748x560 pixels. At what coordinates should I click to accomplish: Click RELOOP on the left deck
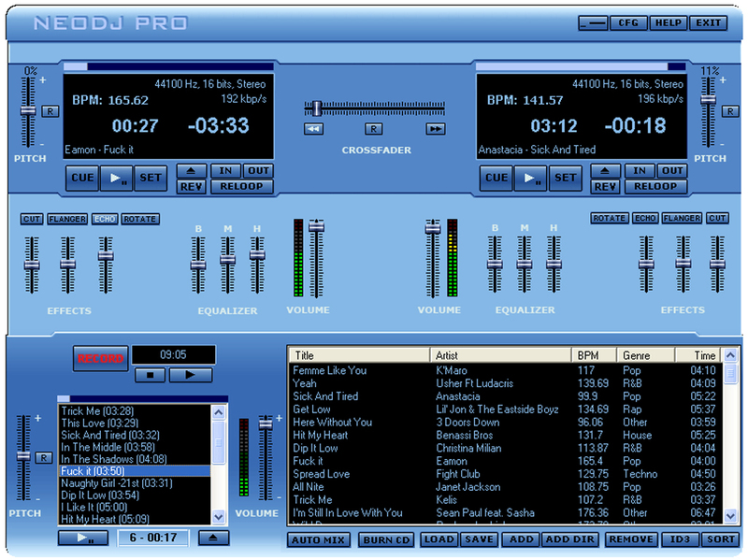241,187
